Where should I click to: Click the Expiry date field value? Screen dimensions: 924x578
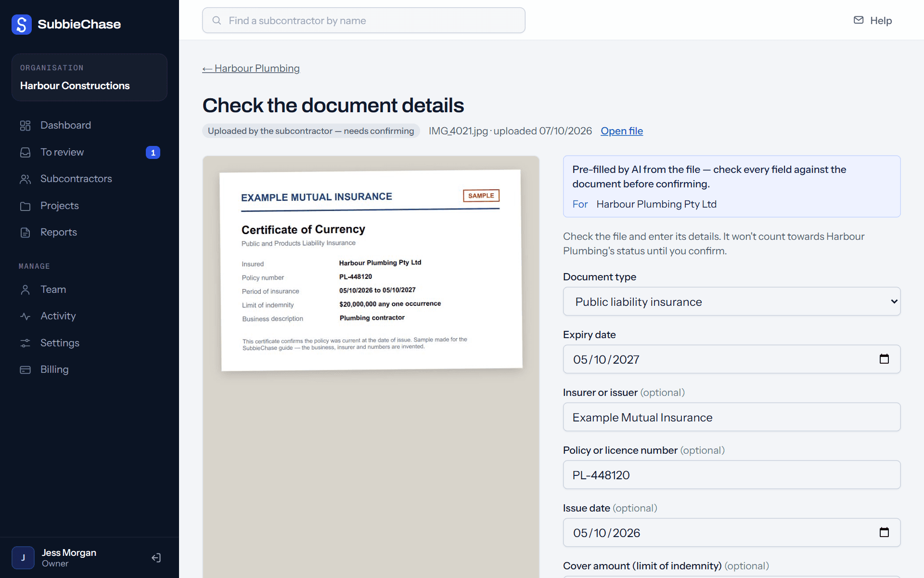(606, 360)
